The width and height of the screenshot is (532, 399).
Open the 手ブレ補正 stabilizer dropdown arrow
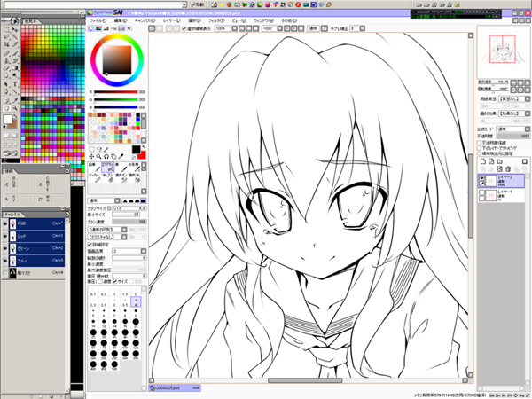(363, 28)
